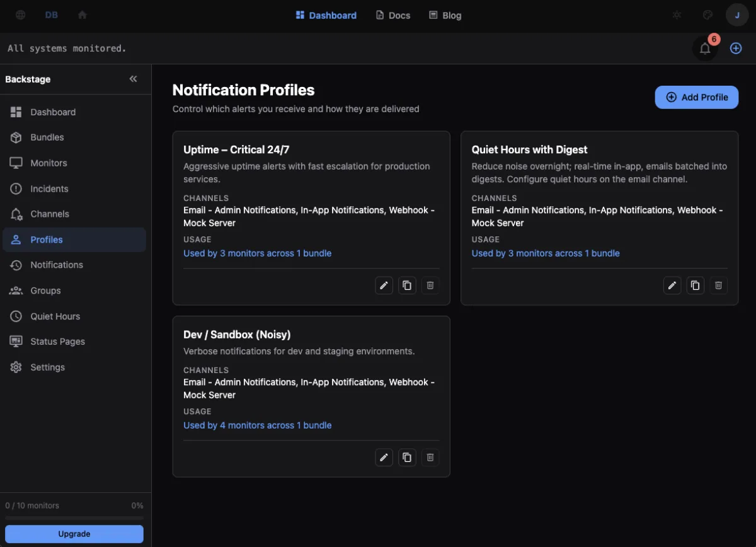
Task: Edit the Dev / Sandbox (Noisy) profile
Action: coord(384,458)
